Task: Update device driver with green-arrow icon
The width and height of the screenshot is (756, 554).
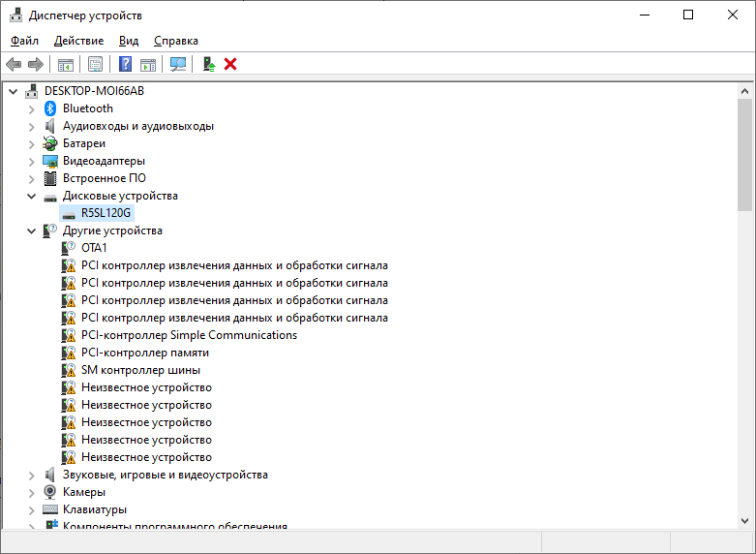Action: click(209, 64)
